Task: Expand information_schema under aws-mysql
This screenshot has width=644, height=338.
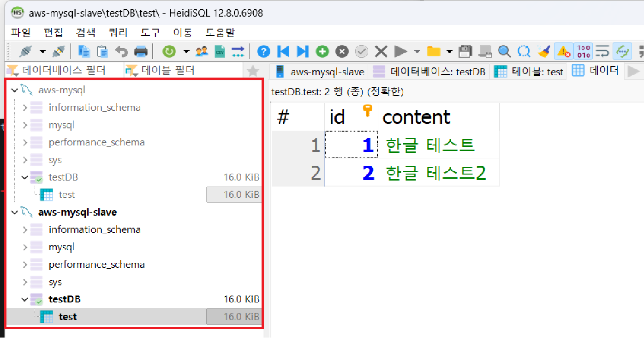Action: tap(25, 108)
